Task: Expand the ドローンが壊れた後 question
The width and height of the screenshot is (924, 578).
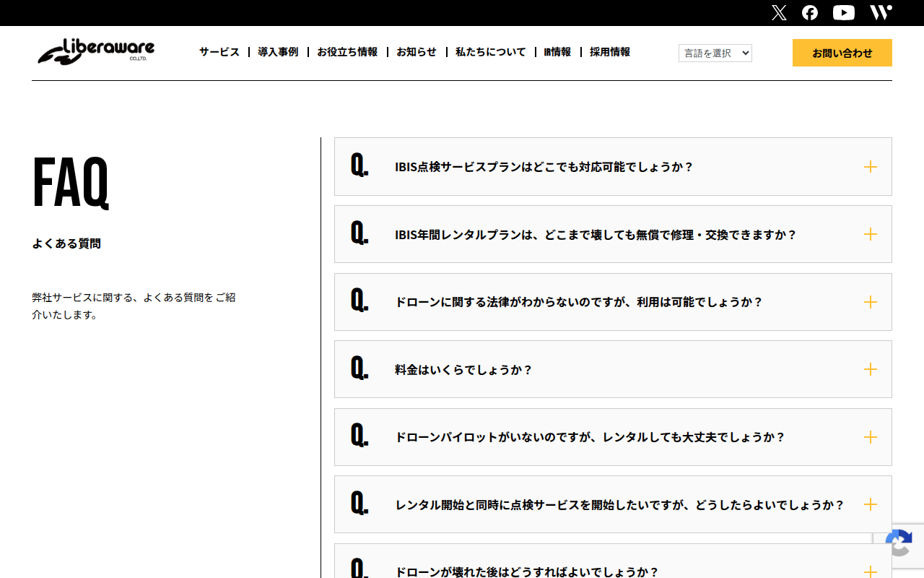Action: (x=613, y=561)
